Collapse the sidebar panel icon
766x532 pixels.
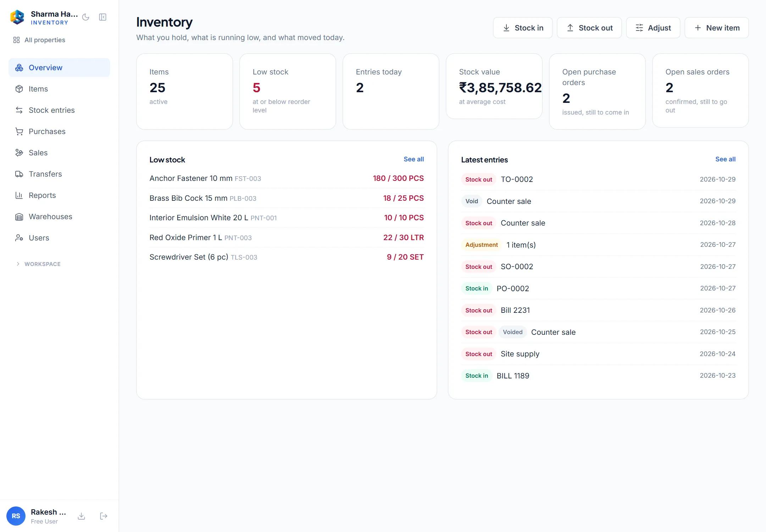tap(102, 17)
